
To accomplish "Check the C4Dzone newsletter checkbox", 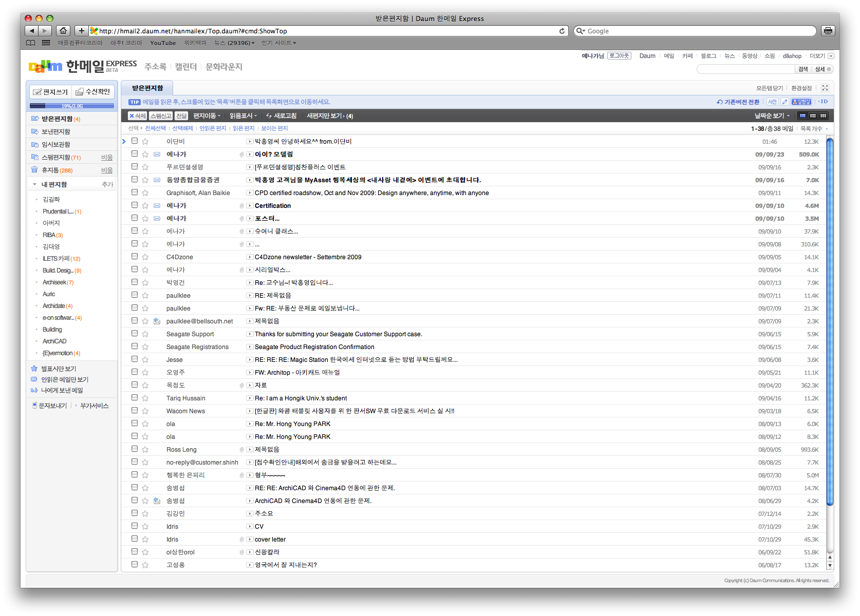I will 135,256.
